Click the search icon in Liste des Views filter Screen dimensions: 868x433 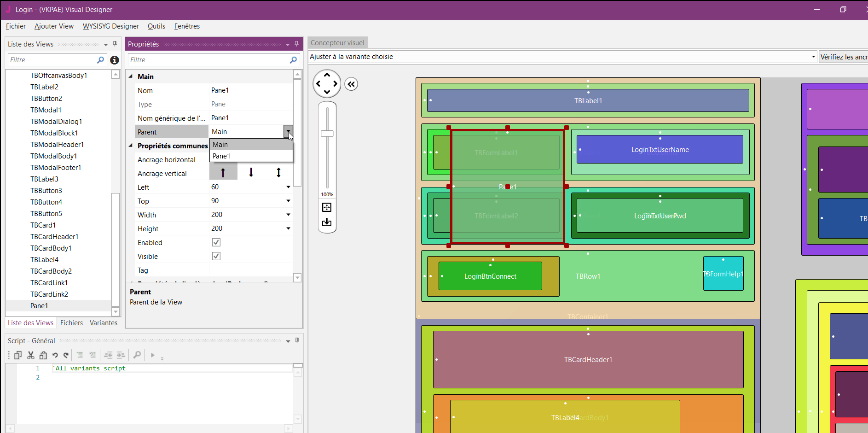(x=100, y=60)
